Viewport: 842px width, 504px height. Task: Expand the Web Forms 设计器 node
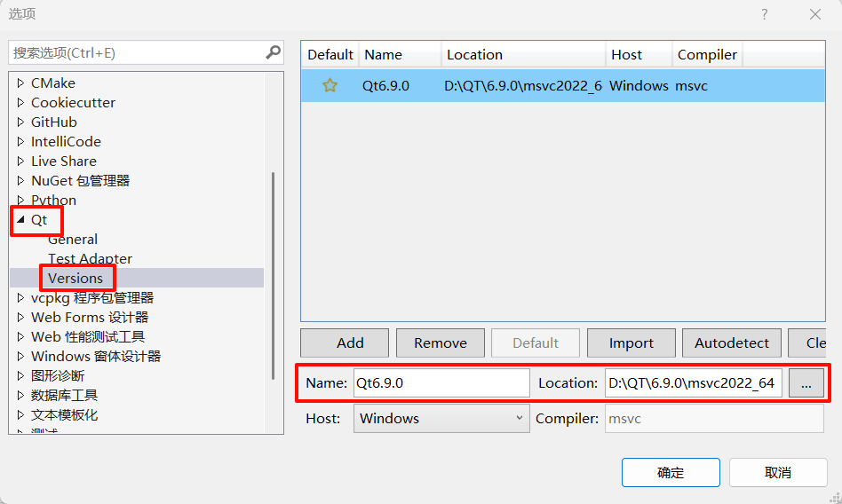21,317
